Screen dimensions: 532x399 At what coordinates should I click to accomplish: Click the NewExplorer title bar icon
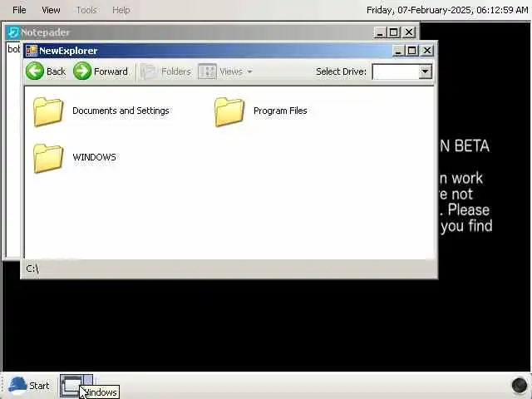tap(32, 51)
